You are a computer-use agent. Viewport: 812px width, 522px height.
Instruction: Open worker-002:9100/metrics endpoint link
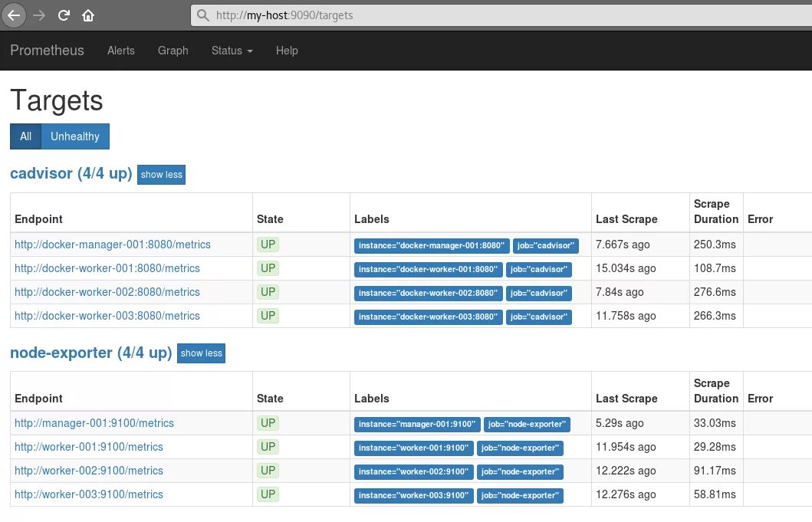(88, 471)
